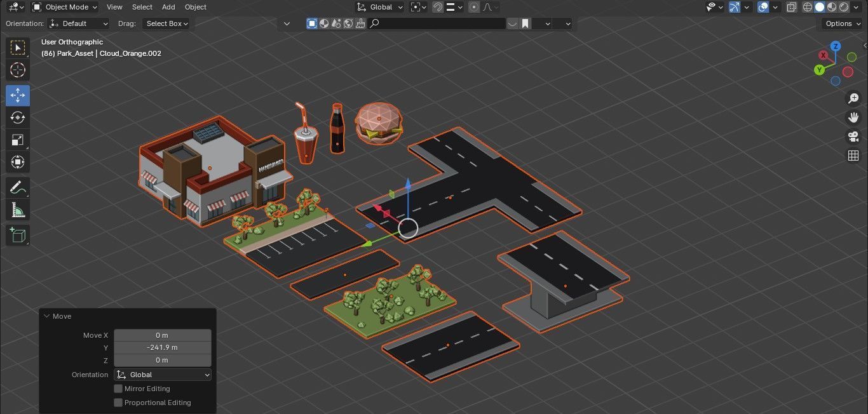This screenshot has width=868, height=414.
Task: Collapse the Move operator panel
Action: click(46, 316)
